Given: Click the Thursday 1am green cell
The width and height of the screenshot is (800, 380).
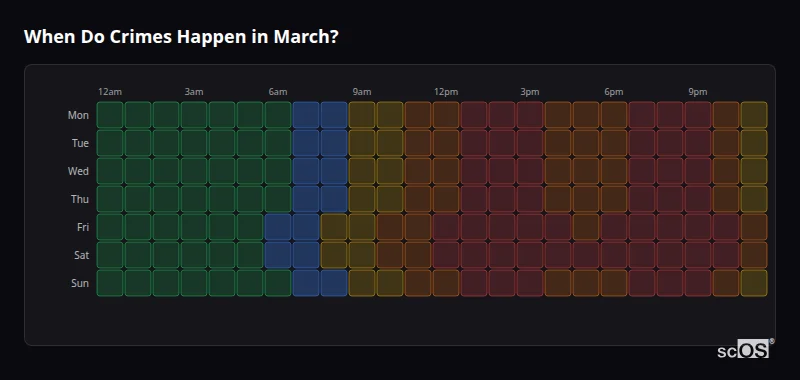Looking at the screenshot, I should (138, 199).
